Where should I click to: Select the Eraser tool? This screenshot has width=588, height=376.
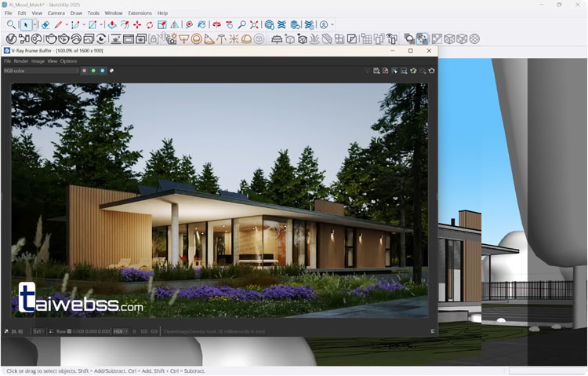[x=45, y=25]
